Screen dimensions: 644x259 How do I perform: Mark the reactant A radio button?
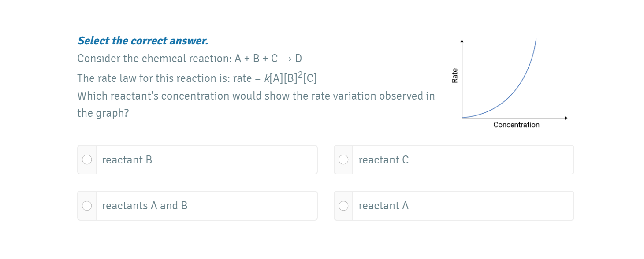[x=343, y=206]
